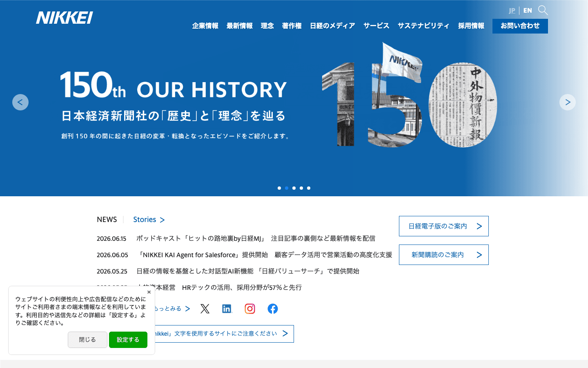The width and height of the screenshot is (588, 368).
Task: Open the ポッドキャスト news item
Action: [x=256, y=238]
